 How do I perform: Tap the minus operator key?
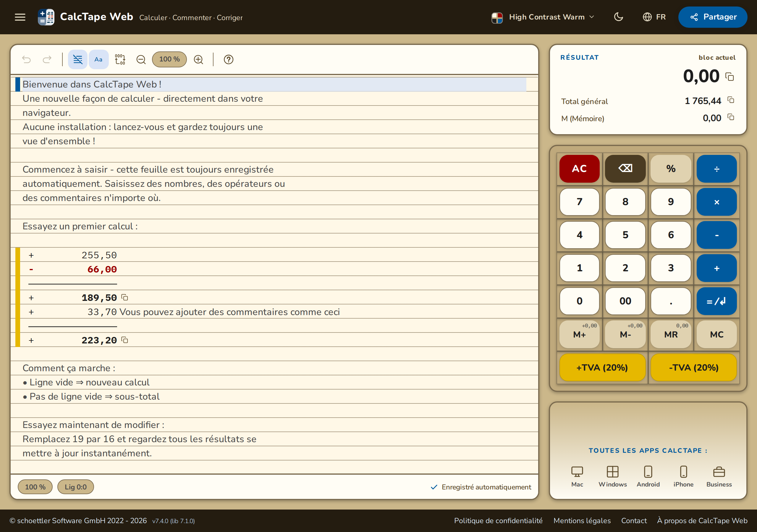(x=716, y=235)
